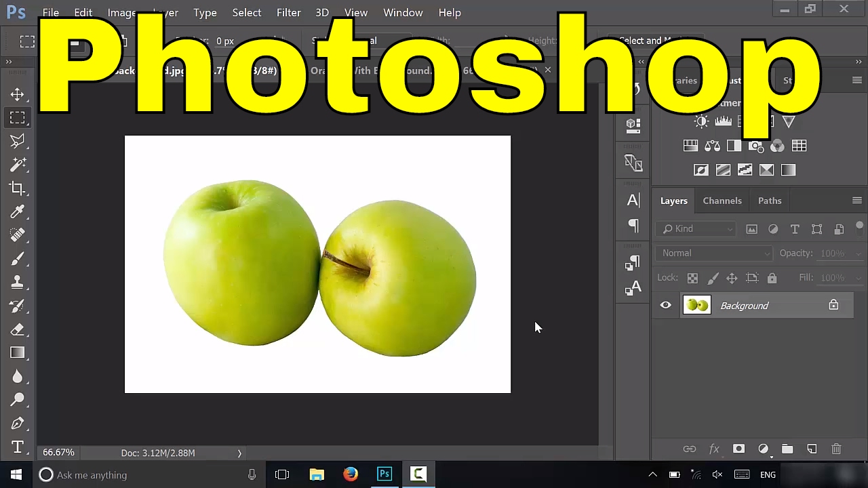The image size is (868, 488).
Task: Select the Crop tool
Action: point(18,188)
